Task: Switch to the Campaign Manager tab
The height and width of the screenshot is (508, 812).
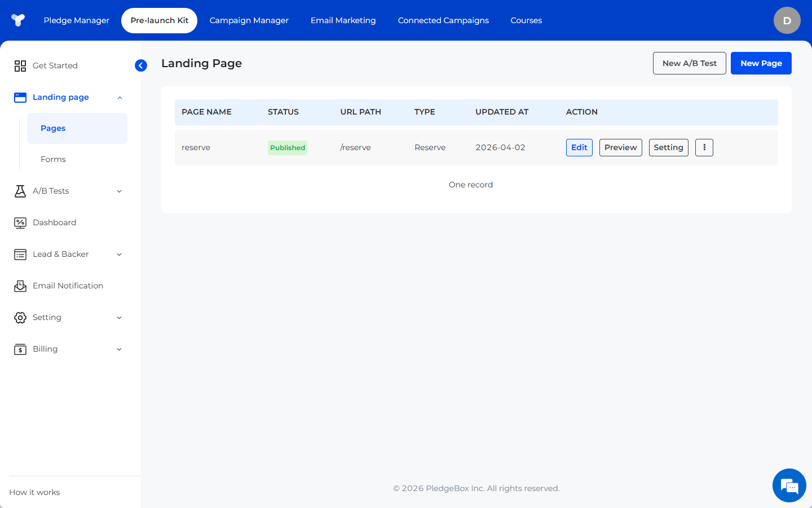Action: point(249,20)
